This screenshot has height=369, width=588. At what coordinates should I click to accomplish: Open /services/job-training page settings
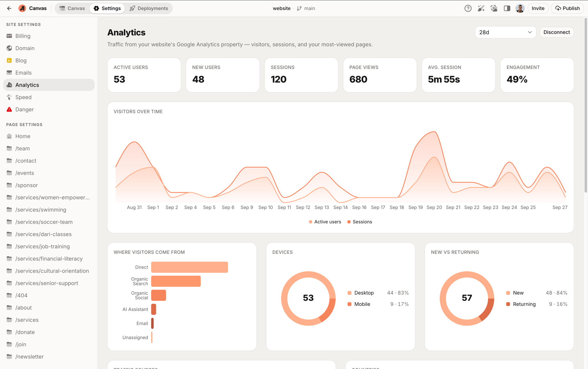point(49,246)
